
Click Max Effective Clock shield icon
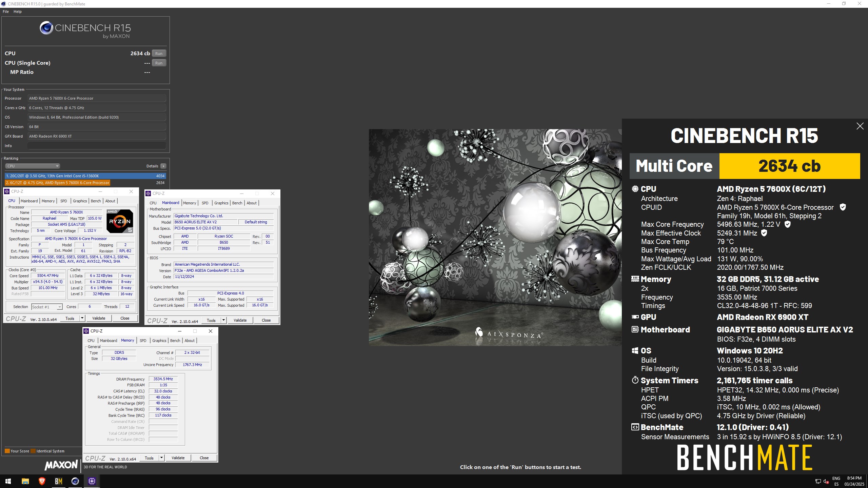coord(764,233)
